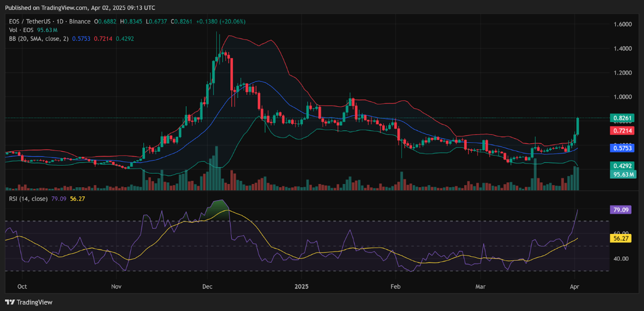Image resolution: width=644 pixels, height=311 pixels.
Task: Click the blue 0.5753 basis price tag
Action: [623, 147]
